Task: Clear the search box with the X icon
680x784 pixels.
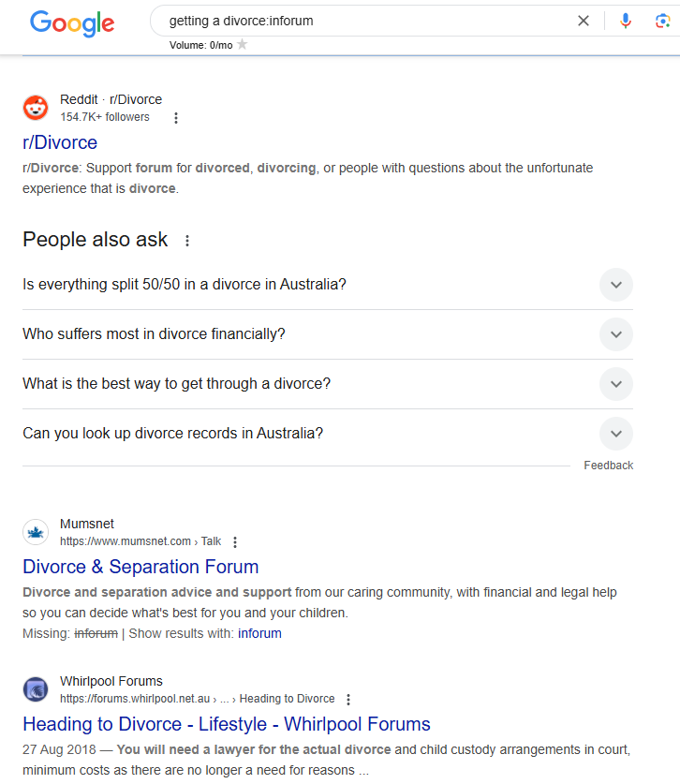Action: tap(583, 21)
